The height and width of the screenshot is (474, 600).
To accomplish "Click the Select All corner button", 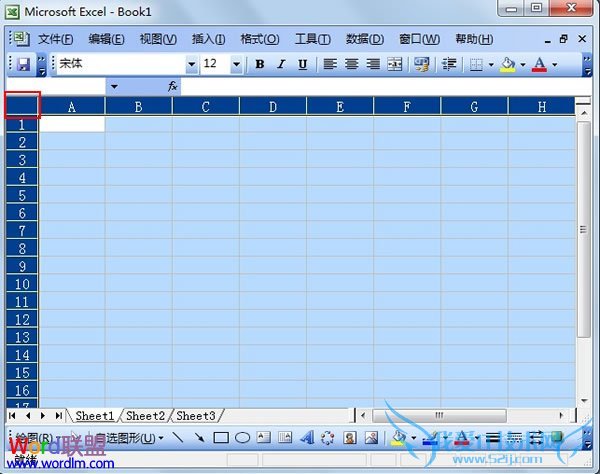I will (22, 106).
